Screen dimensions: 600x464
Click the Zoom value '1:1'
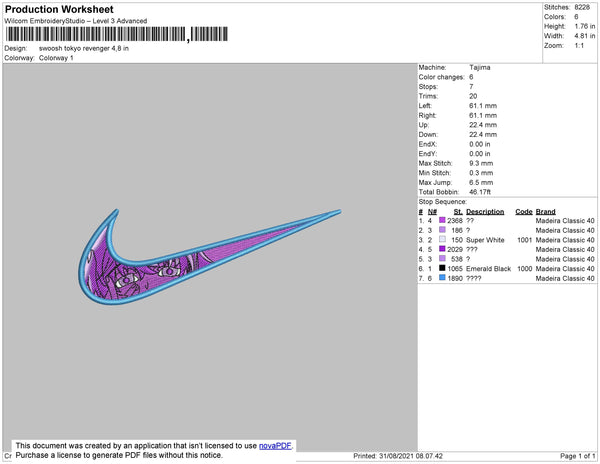tap(579, 46)
